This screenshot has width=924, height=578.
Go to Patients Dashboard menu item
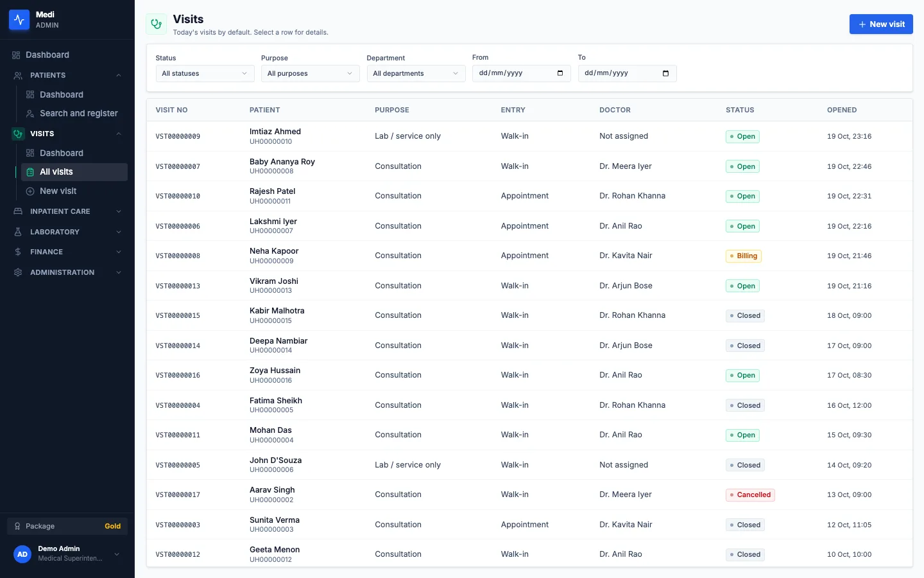74,94
